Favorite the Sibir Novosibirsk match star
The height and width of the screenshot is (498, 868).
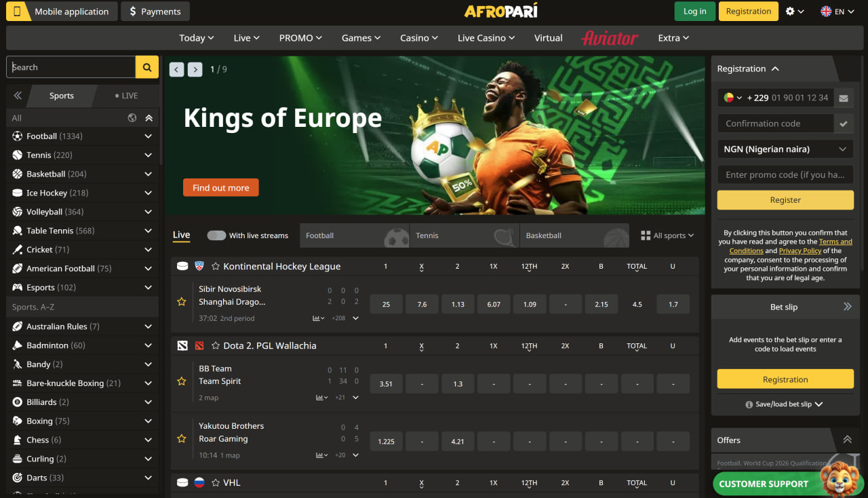pyautogui.click(x=182, y=302)
